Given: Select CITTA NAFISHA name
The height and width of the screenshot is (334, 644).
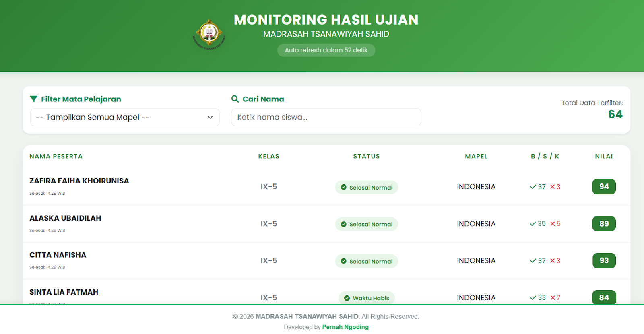Looking at the screenshot, I should (58, 255).
